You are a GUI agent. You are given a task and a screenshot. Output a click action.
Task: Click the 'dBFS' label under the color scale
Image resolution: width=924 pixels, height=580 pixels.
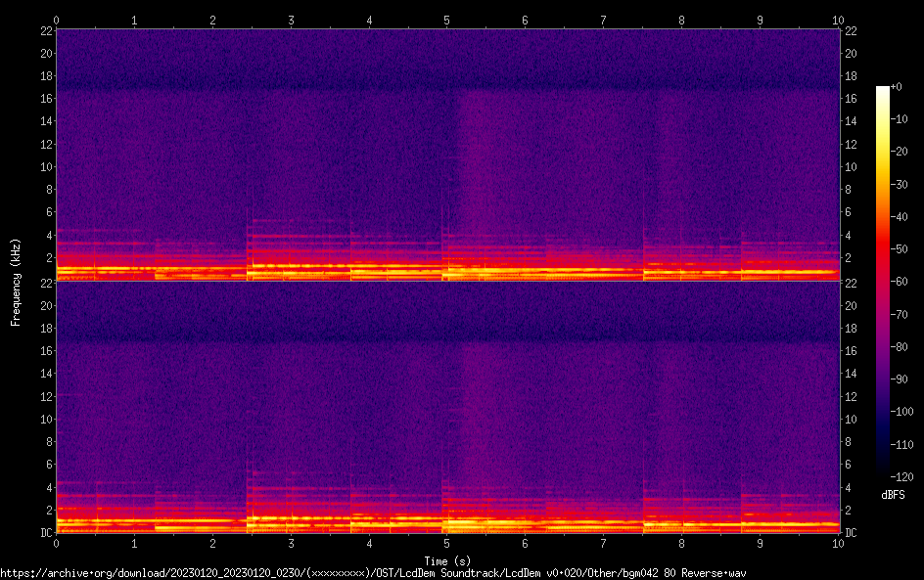[x=893, y=496]
